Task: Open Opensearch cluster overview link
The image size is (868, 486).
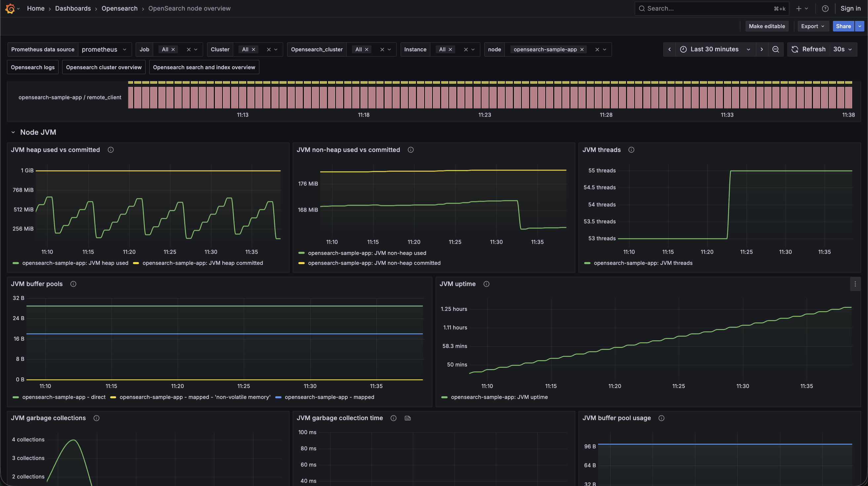Action: tap(104, 67)
